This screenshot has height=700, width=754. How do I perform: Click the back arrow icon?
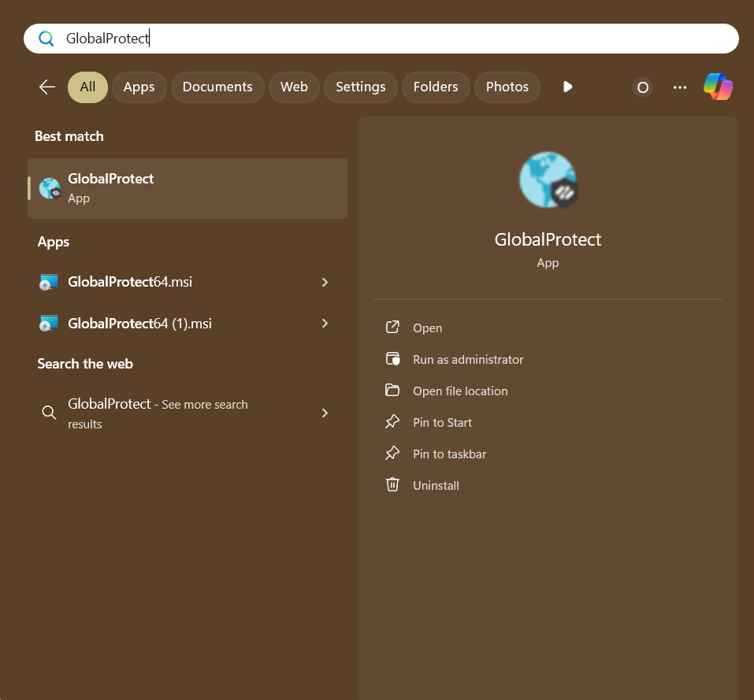click(x=47, y=87)
